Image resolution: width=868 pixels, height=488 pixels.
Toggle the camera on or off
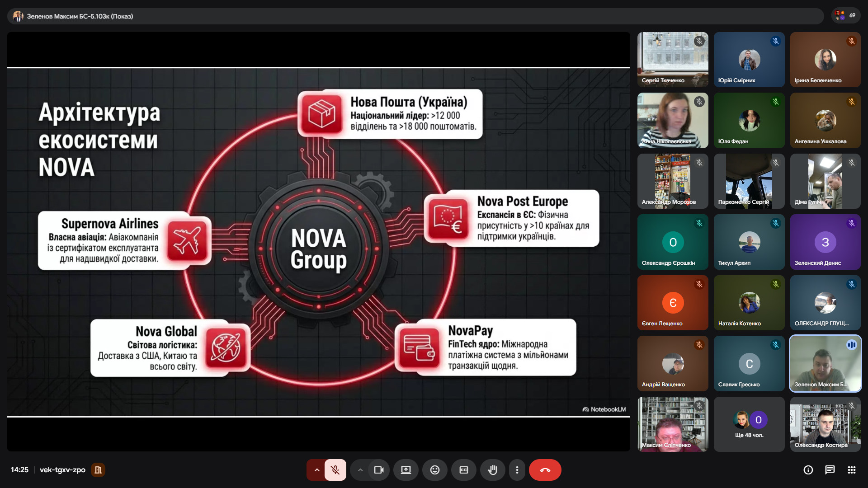pos(379,470)
